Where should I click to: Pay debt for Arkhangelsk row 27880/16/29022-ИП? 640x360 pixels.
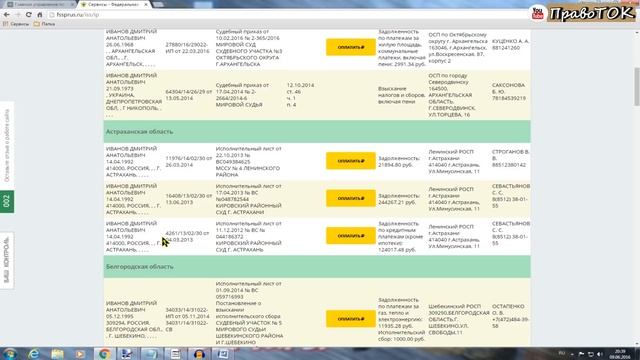pos(351,47)
